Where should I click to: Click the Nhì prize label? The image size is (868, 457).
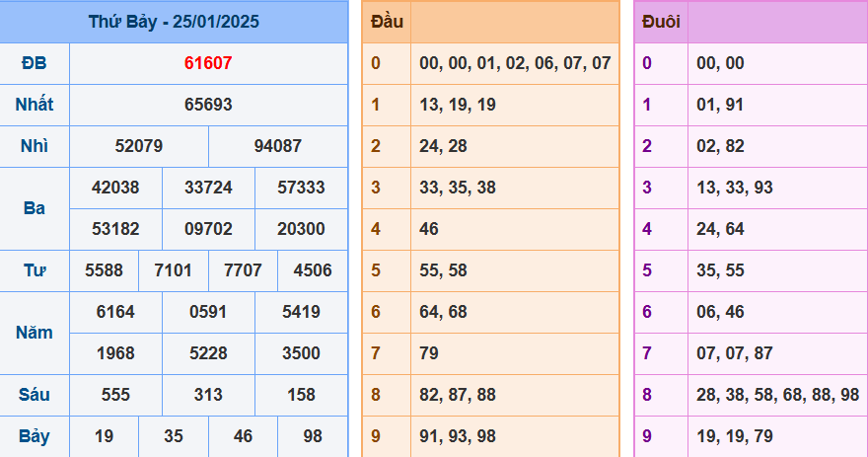[35, 146]
